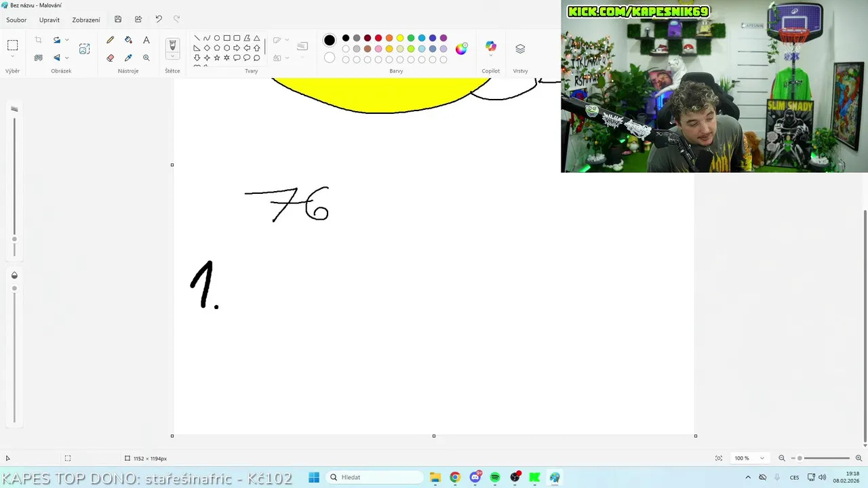Open the Upravit menu

pyautogui.click(x=50, y=20)
